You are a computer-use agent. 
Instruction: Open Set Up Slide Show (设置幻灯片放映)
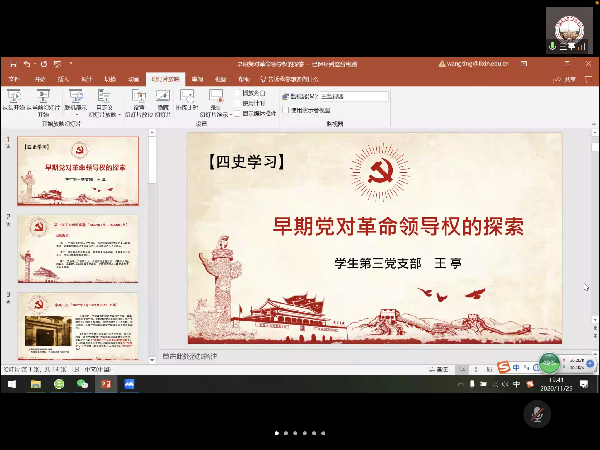(139, 103)
